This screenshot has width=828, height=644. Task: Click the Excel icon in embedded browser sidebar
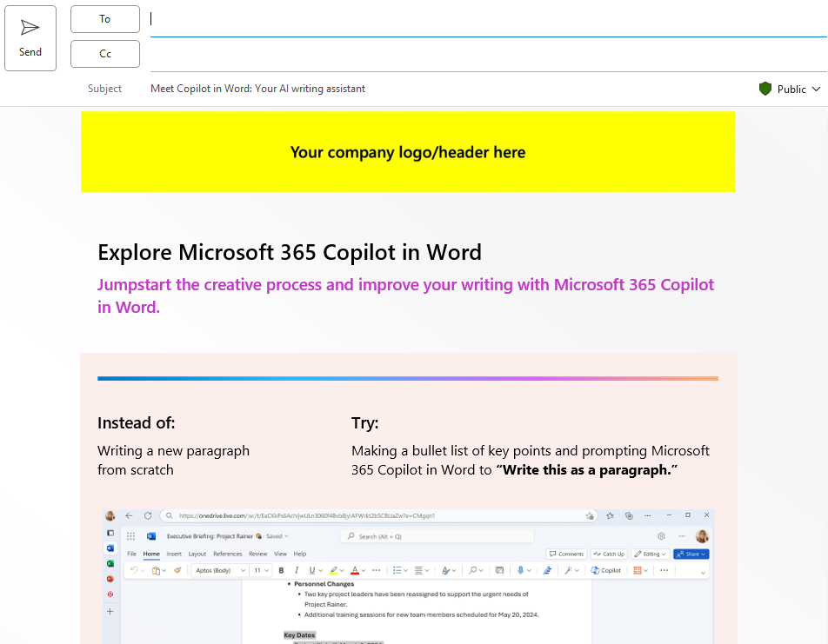click(x=110, y=563)
